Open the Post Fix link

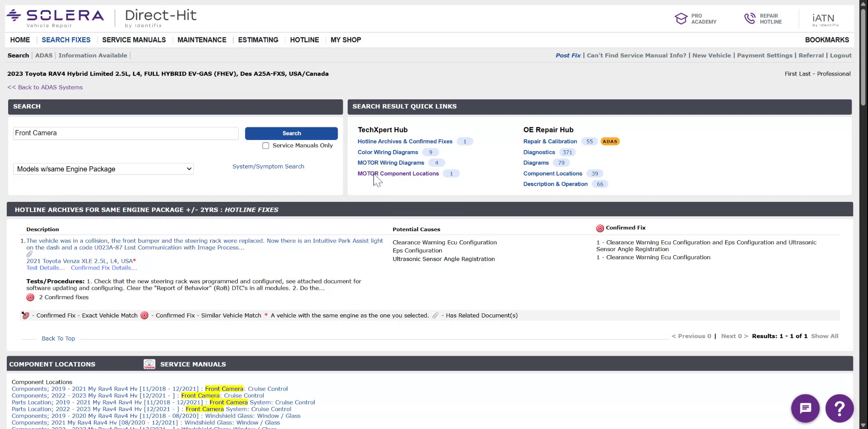(568, 55)
